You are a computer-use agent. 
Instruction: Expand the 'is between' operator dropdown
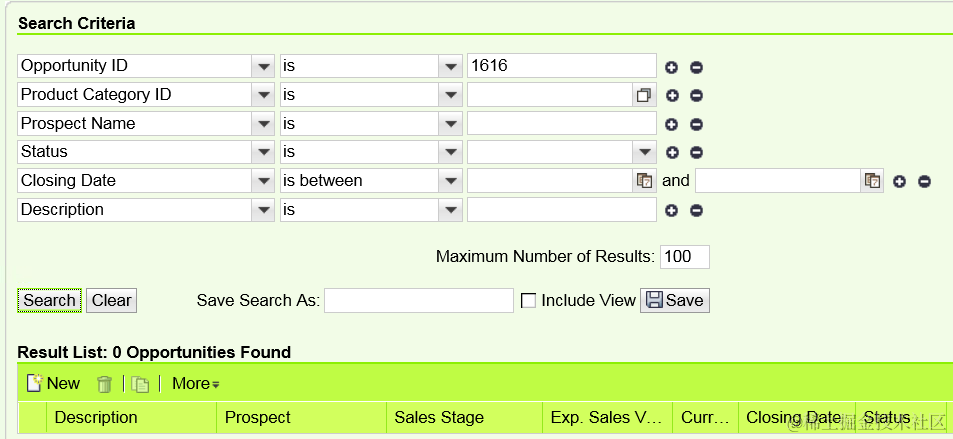[x=450, y=181]
